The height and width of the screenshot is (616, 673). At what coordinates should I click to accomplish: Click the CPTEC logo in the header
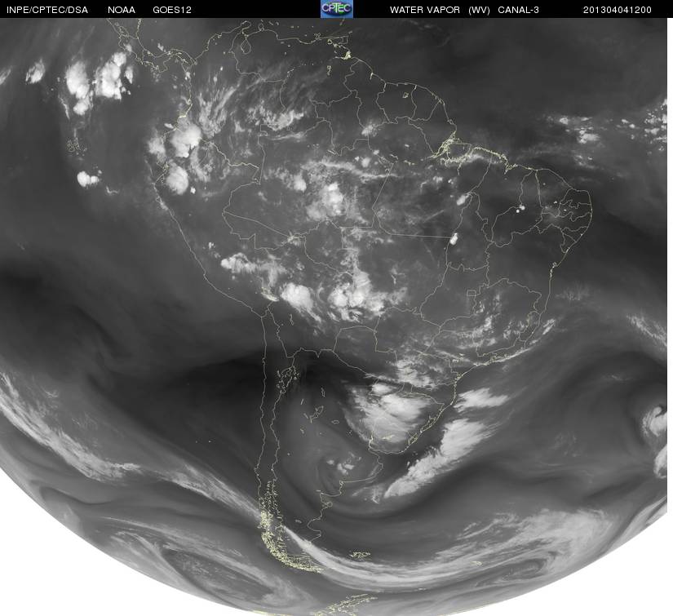[x=337, y=9]
